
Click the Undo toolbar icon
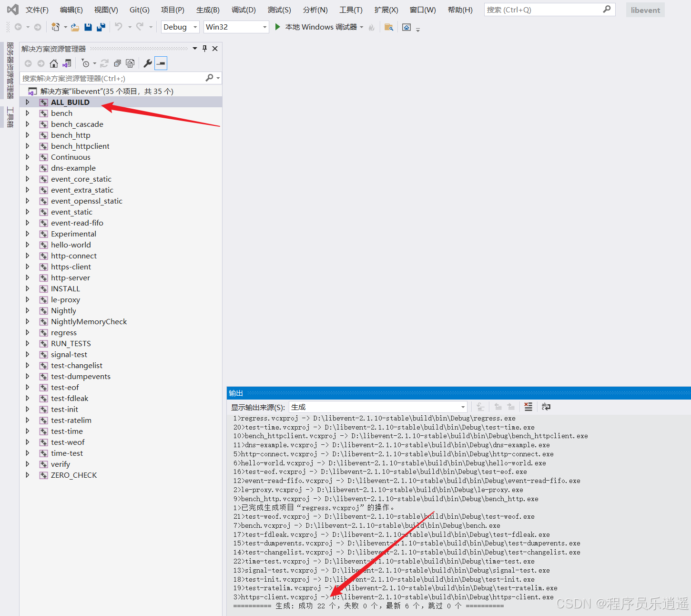click(119, 27)
